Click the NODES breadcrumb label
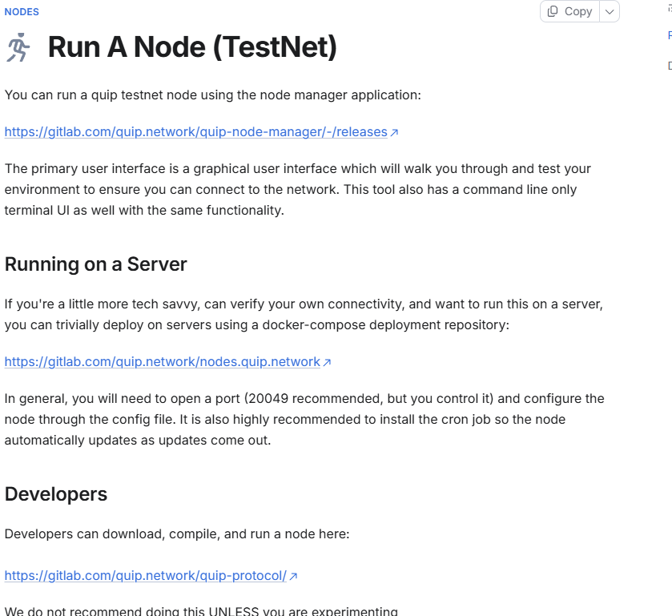 point(22,12)
